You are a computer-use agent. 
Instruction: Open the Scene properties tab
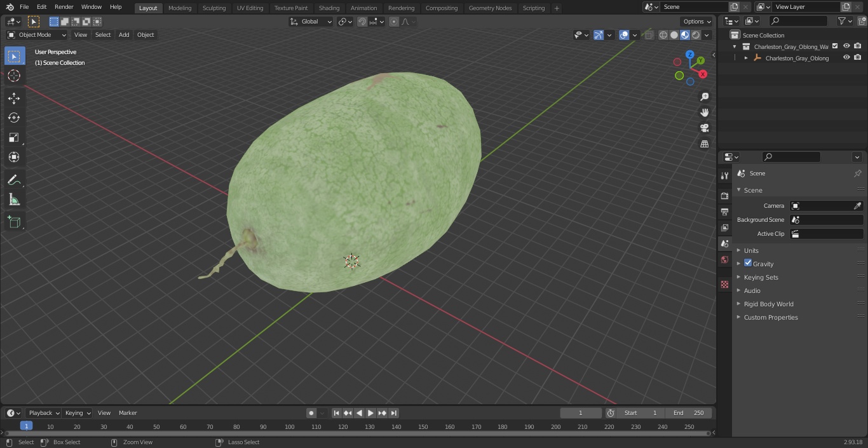(x=724, y=243)
